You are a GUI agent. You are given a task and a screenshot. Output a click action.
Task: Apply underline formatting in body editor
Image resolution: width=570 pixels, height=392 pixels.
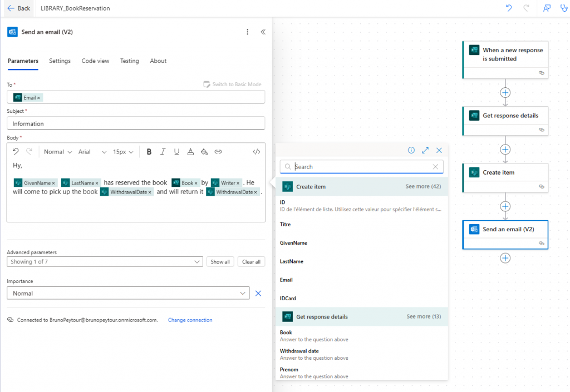point(176,152)
